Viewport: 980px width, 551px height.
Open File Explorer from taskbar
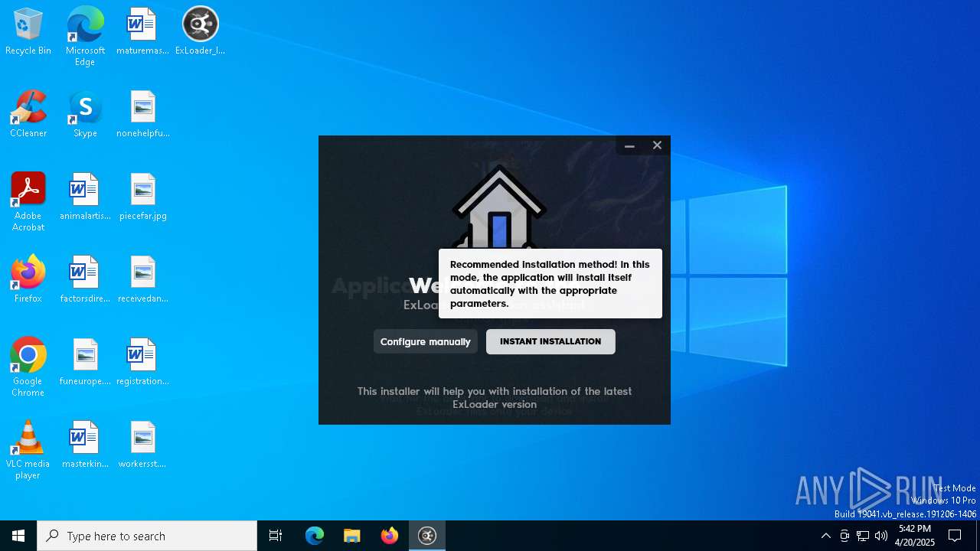(352, 536)
